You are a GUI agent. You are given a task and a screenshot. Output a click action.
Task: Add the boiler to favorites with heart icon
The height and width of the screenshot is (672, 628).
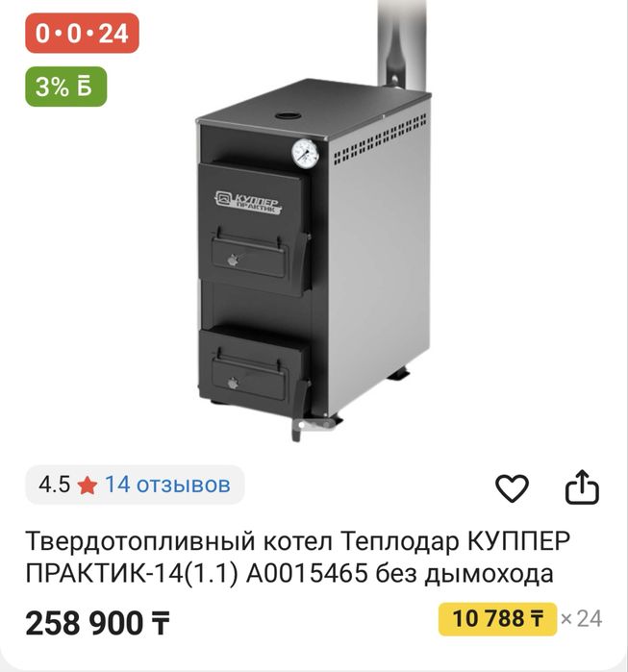512,487
